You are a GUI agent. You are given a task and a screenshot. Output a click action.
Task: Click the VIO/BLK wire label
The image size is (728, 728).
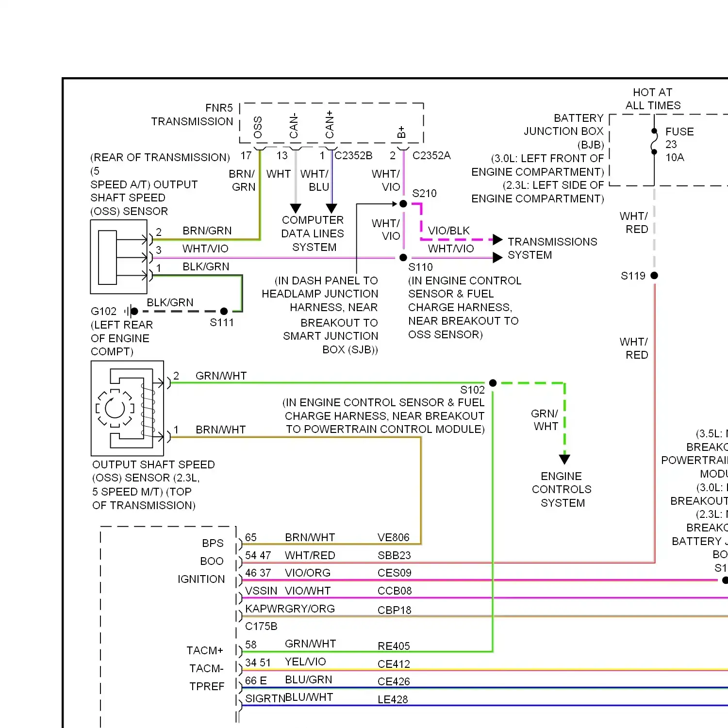point(449,231)
